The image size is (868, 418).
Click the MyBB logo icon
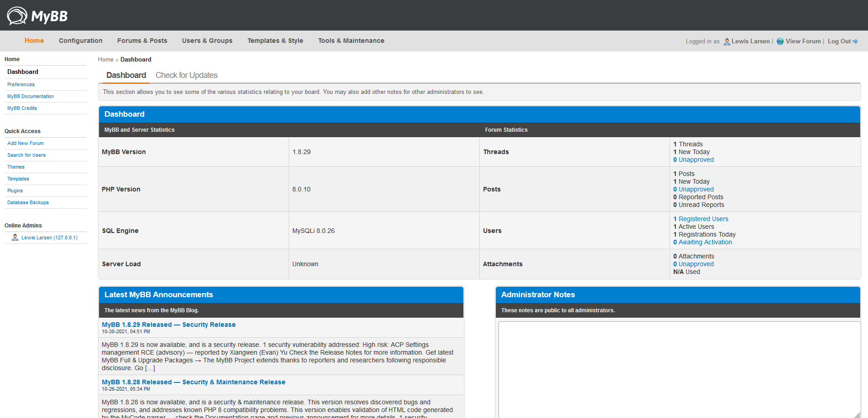click(17, 16)
